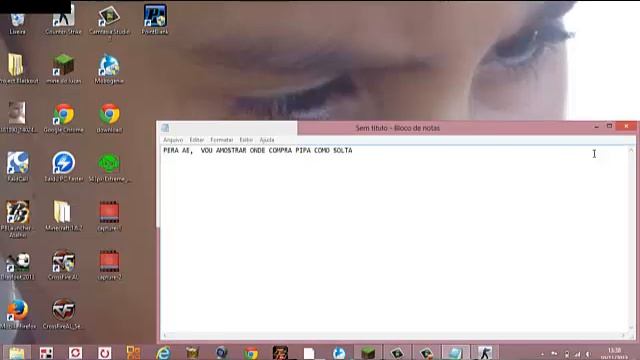The width and height of the screenshot is (640, 360).
Task: Switch to the Notepad taskbar button
Action: tap(455, 353)
